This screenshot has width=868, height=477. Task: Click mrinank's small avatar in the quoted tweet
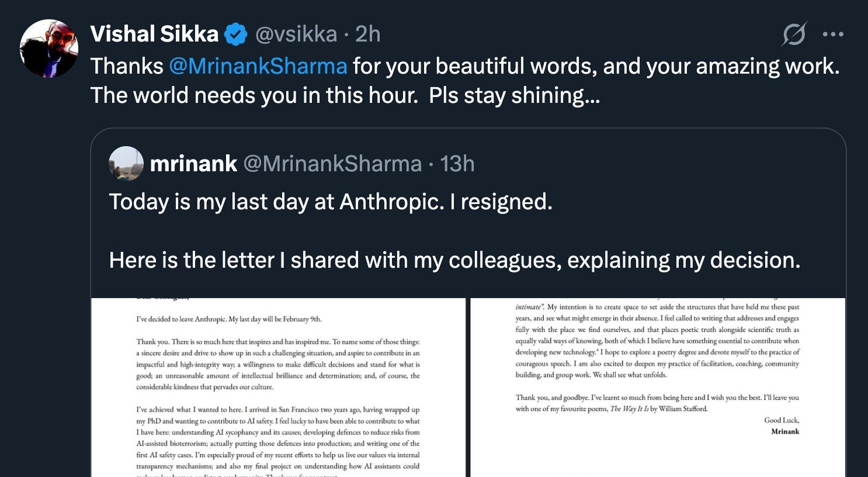(x=126, y=164)
